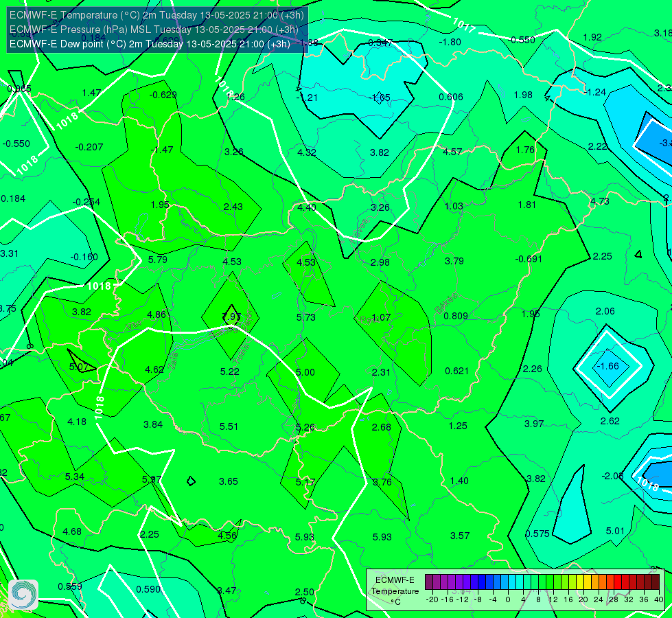672x618 pixels.
Task: Click the 2.50 value on the map
Action: (x=304, y=592)
